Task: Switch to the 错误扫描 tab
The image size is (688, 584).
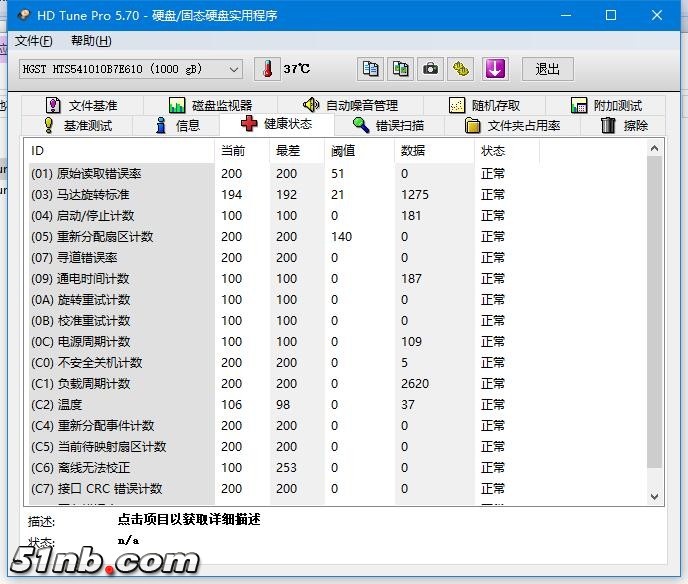Action: tap(389, 125)
